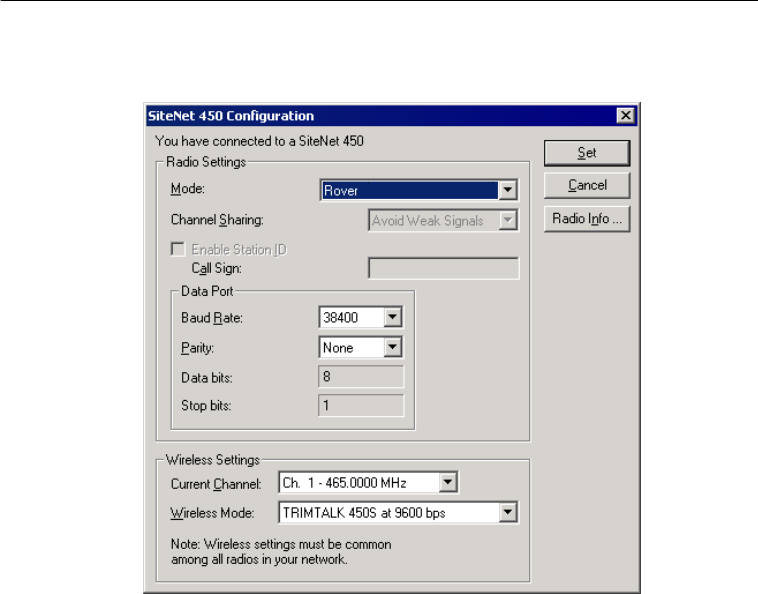Click the Data bits field
Image resolution: width=758 pixels, height=594 pixels.
361,377
